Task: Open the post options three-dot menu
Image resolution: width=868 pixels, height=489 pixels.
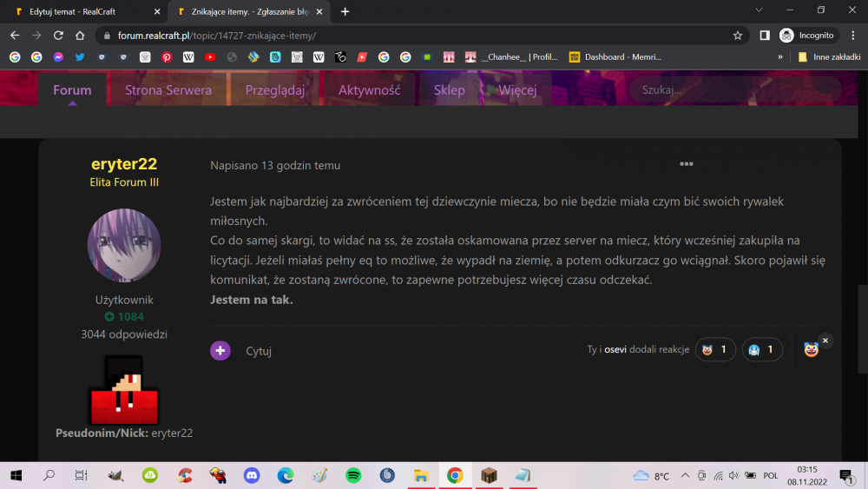Action: point(686,164)
